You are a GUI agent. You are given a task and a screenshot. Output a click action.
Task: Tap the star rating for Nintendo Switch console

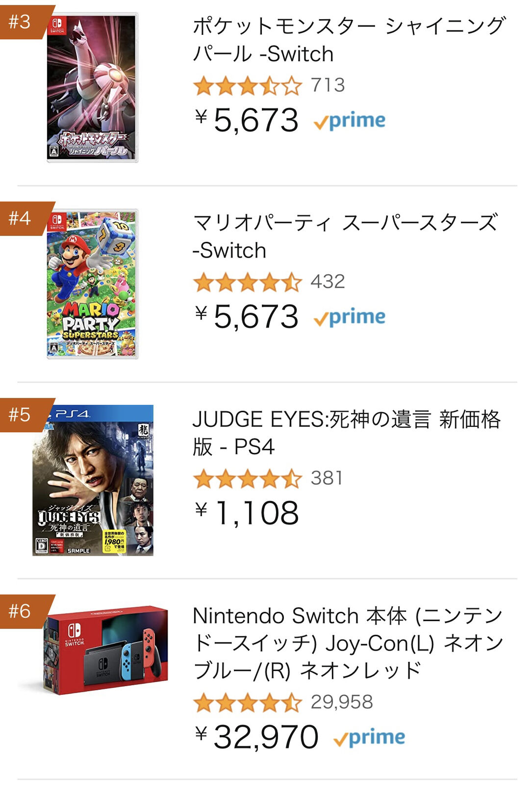(x=248, y=703)
